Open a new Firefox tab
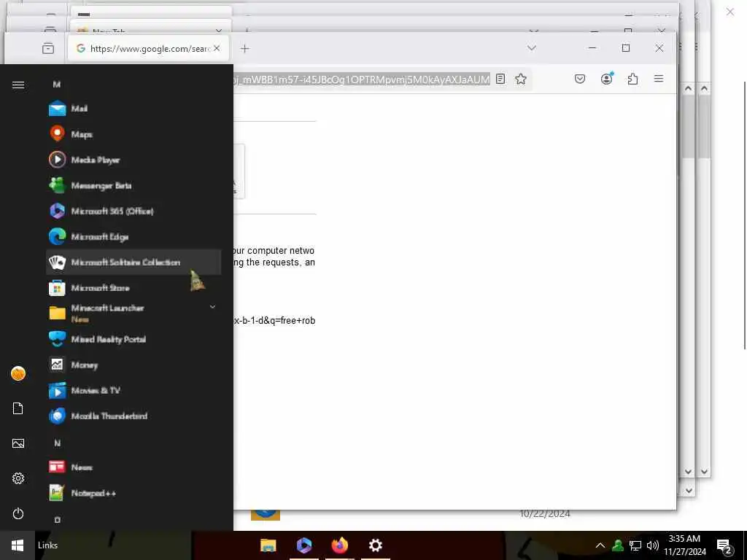This screenshot has width=747, height=560. [245, 49]
